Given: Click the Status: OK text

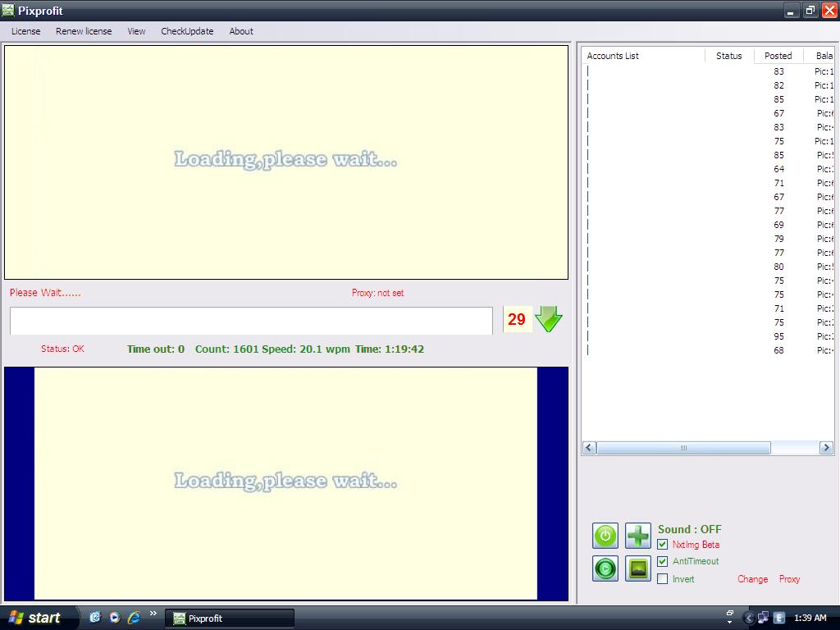Looking at the screenshot, I should click(x=62, y=349).
